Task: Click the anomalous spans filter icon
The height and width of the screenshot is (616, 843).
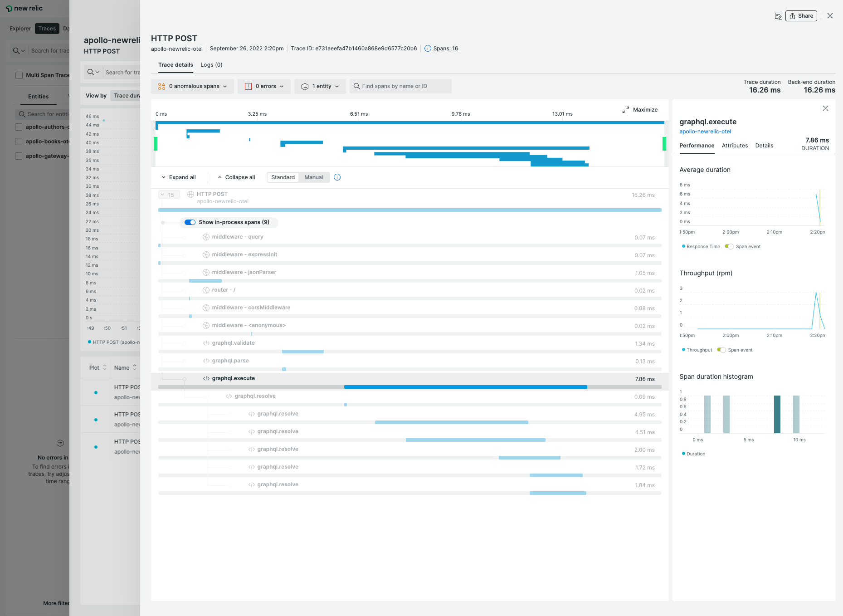Action: click(x=162, y=86)
